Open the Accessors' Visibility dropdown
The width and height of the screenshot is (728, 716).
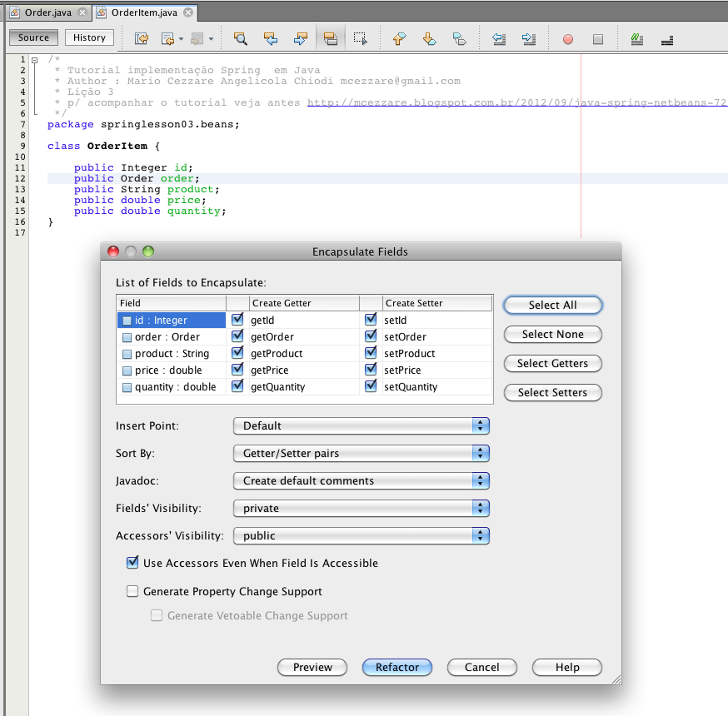pyautogui.click(x=362, y=535)
